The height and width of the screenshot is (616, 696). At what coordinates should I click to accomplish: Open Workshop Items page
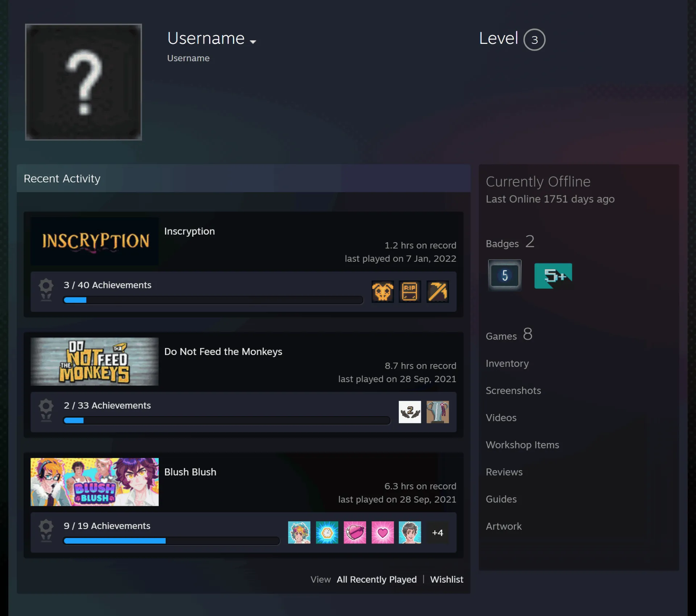522,445
